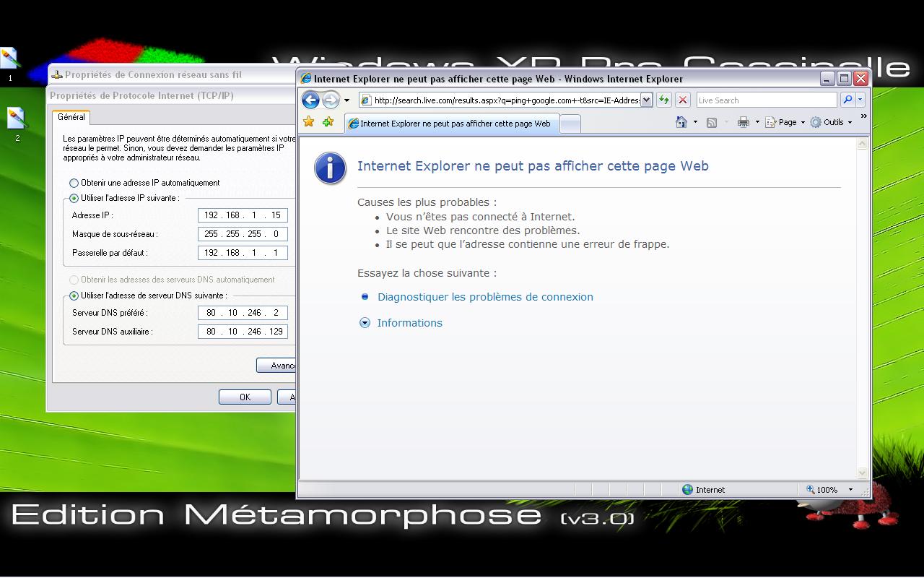Click the Général tab in TCP/IP properties
This screenshot has height=578, width=924.
[x=71, y=117]
